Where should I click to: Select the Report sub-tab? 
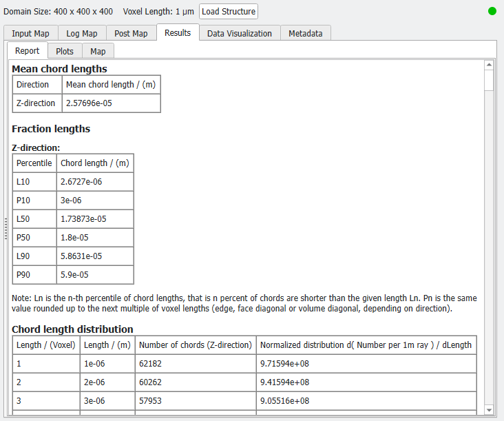point(28,51)
